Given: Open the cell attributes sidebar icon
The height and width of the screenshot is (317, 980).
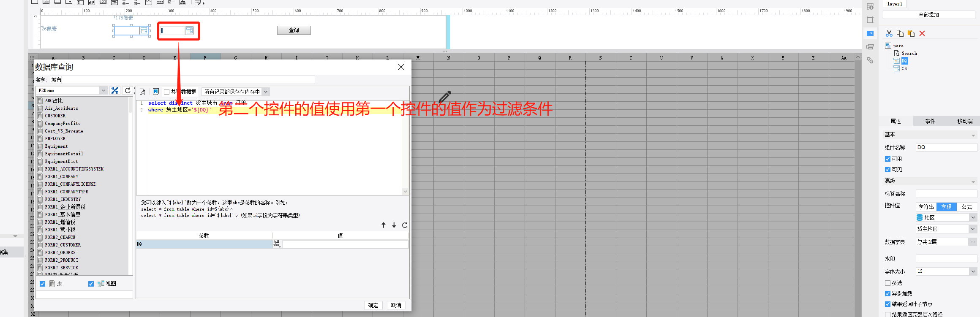Looking at the screenshot, I should pos(870,6).
